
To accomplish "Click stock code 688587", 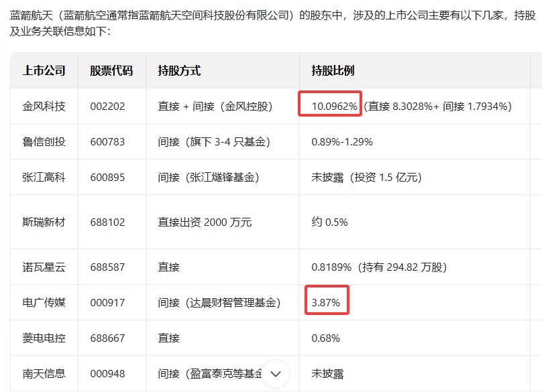I will (107, 267).
